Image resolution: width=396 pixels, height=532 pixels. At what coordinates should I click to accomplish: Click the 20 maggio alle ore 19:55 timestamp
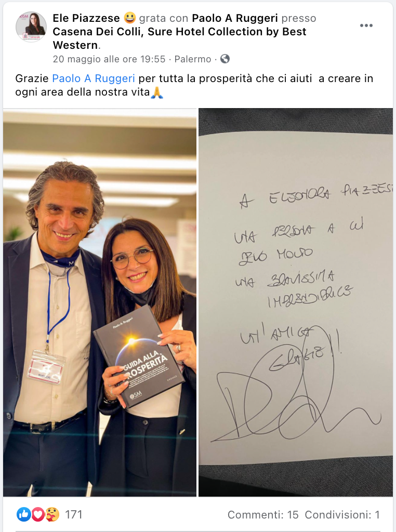[109, 59]
